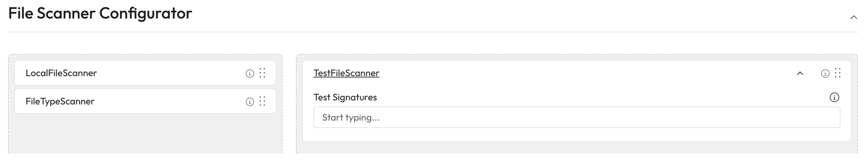This screenshot has height=163, width=868.
Task: View Test Signatures field info
Action: (834, 98)
